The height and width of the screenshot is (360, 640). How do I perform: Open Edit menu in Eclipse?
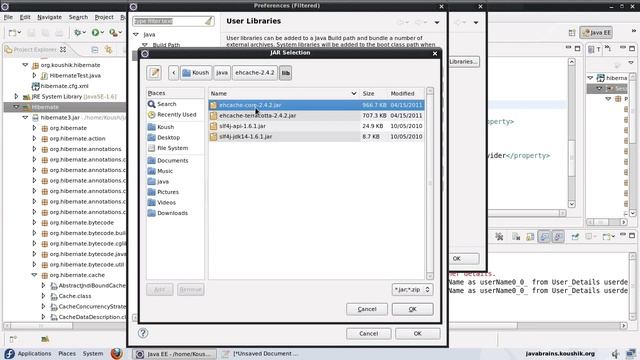tap(25, 17)
